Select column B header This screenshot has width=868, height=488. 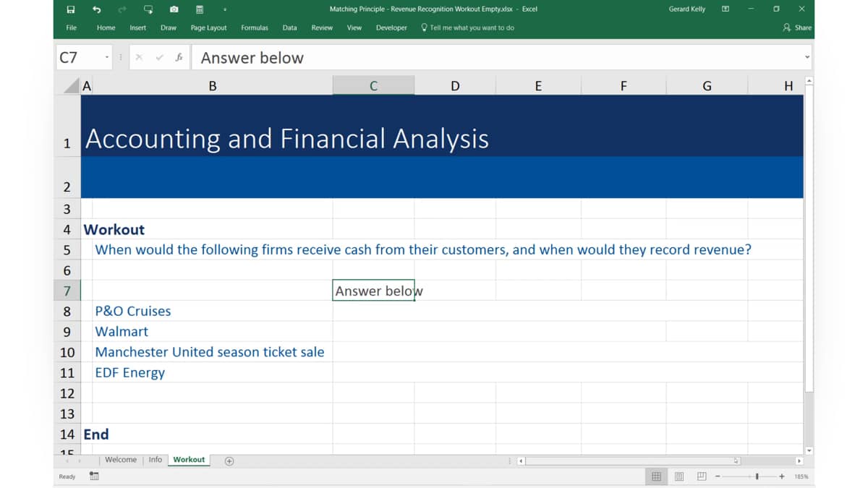pos(213,86)
